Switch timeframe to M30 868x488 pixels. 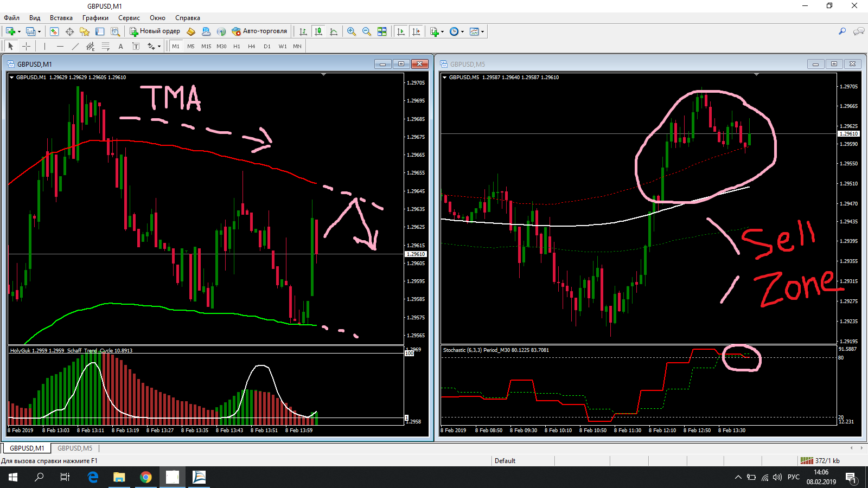[221, 46]
